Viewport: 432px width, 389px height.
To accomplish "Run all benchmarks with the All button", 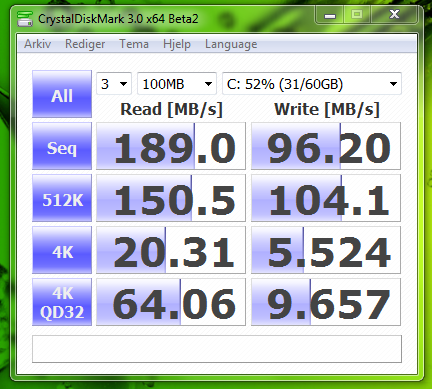I will pos(62,94).
